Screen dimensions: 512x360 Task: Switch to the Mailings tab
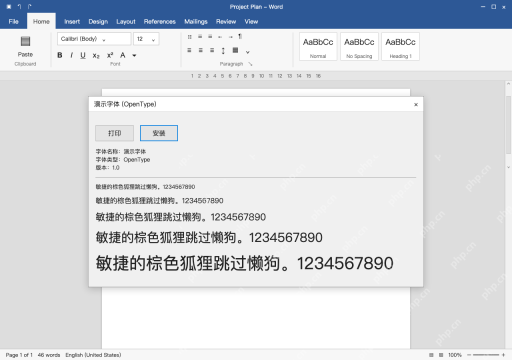[196, 21]
